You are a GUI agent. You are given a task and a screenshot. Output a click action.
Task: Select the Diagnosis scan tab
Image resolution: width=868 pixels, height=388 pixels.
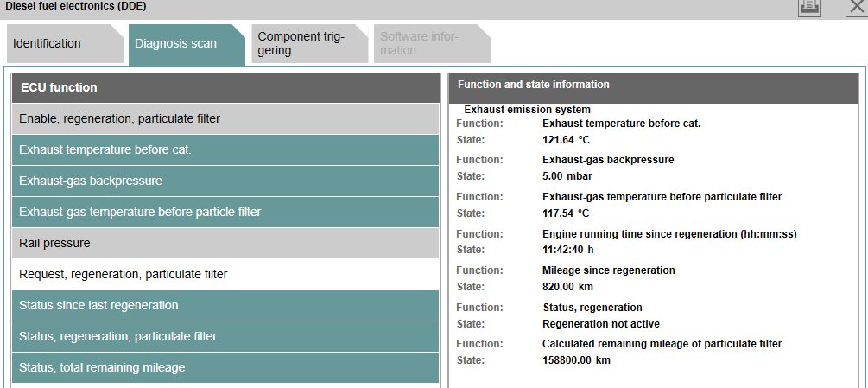click(x=187, y=44)
